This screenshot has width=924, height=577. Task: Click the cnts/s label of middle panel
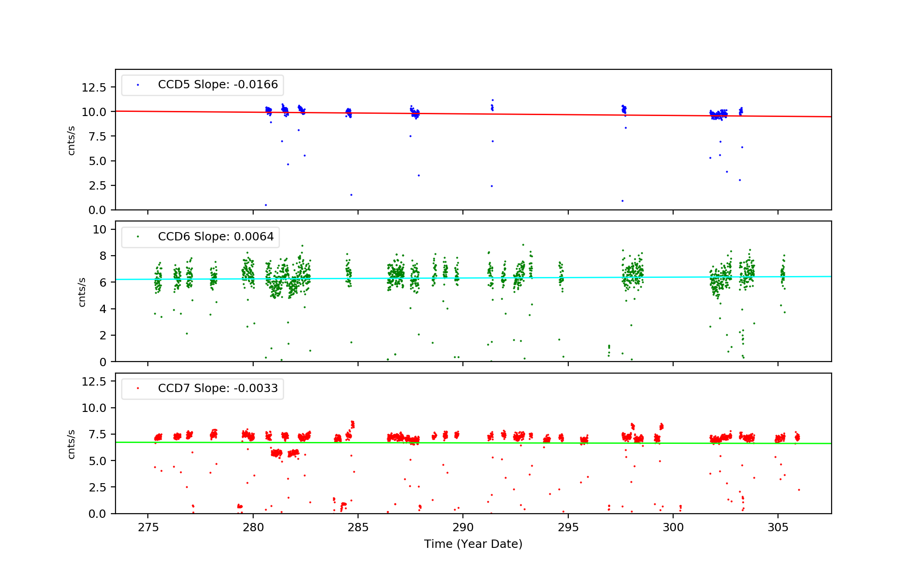(x=82, y=292)
